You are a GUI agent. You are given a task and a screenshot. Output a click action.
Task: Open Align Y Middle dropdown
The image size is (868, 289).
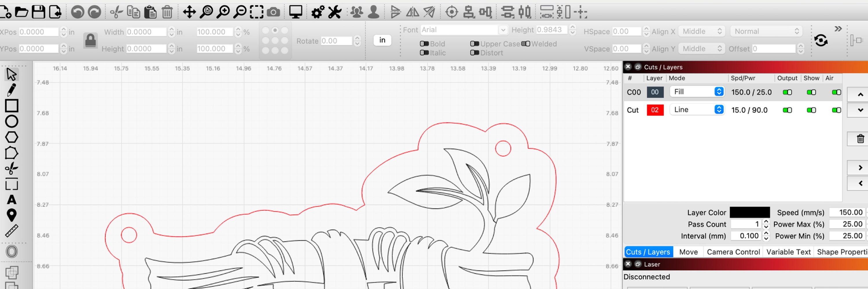702,49
